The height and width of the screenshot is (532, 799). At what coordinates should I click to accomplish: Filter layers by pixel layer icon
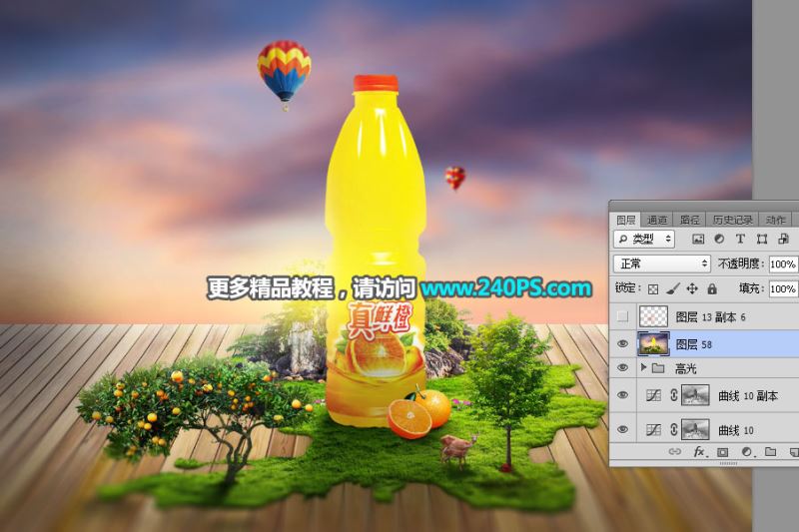pos(698,239)
